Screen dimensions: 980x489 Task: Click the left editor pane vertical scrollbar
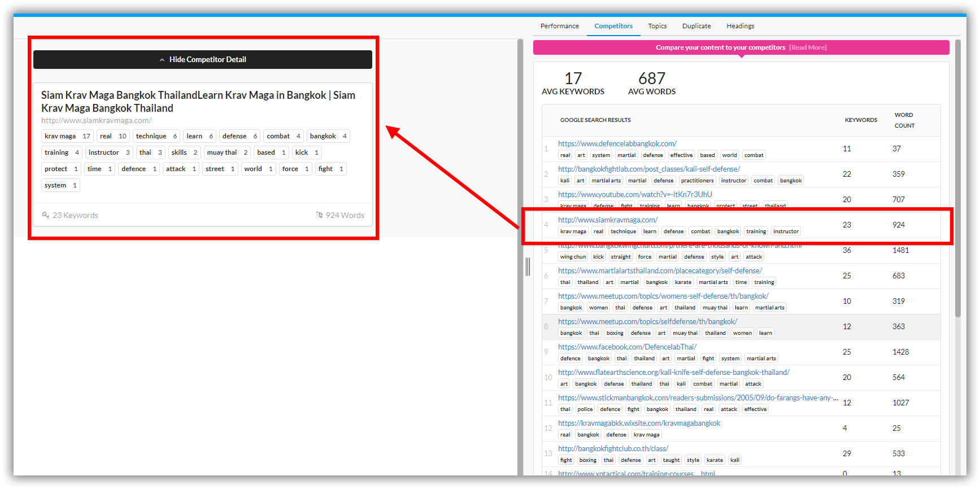pos(520,257)
